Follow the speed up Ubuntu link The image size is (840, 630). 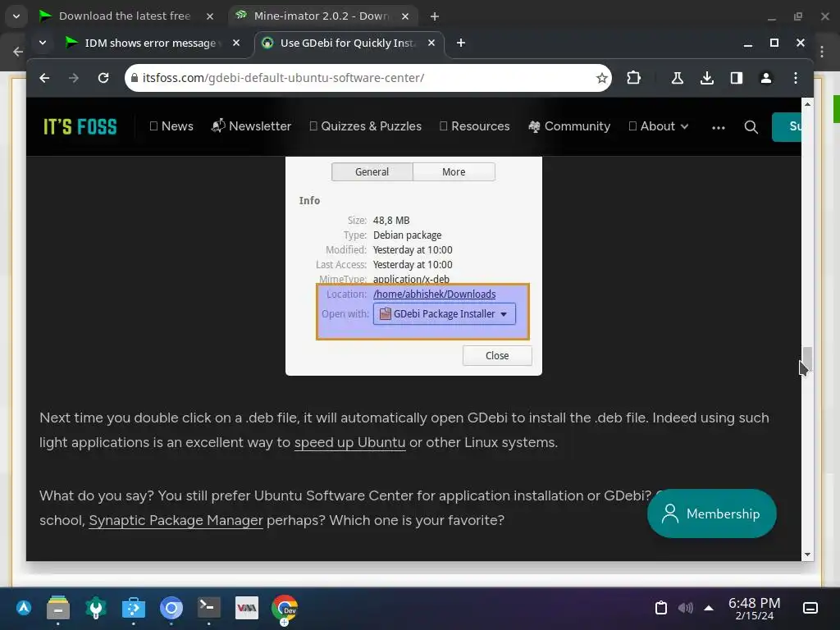[x=349, y=442]
